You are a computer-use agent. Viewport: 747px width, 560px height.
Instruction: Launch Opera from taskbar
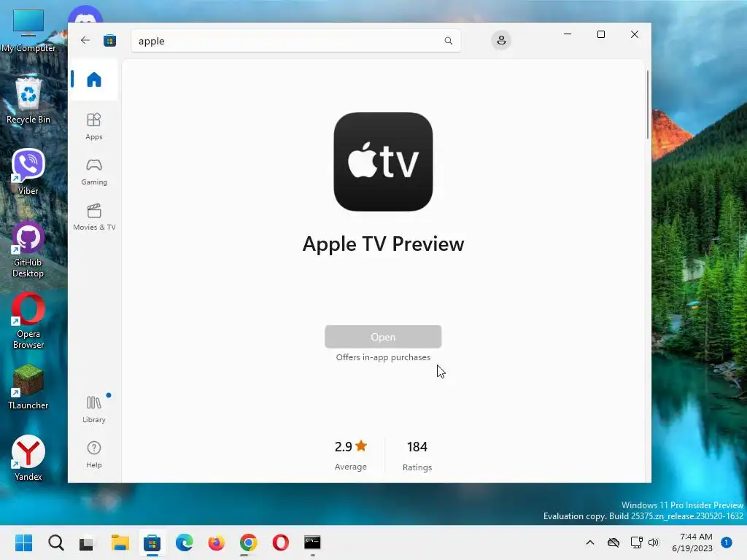[x=281, y=542]
